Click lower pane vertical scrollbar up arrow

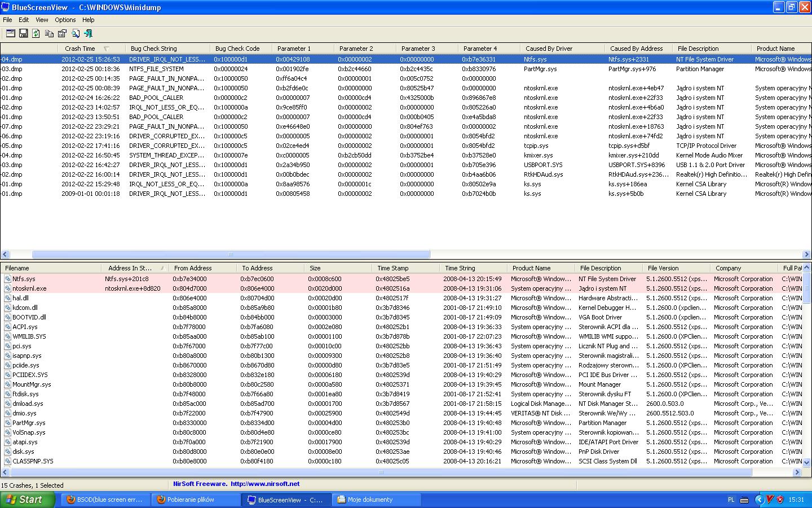[806, 268]
